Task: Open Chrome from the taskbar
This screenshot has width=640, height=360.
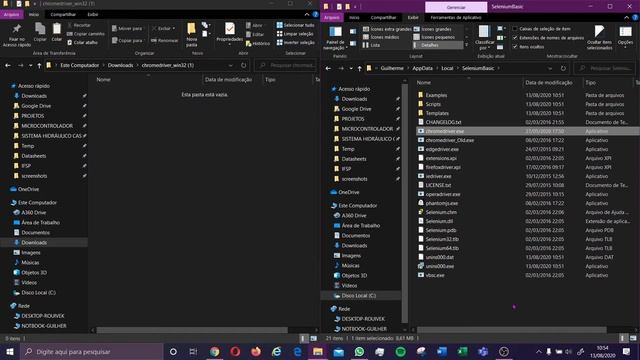Action: [x=214, y=351]
